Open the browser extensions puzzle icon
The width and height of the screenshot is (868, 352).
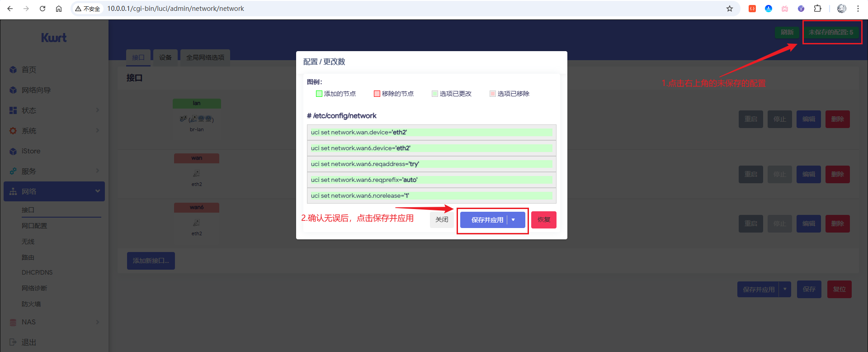[817, 9]
